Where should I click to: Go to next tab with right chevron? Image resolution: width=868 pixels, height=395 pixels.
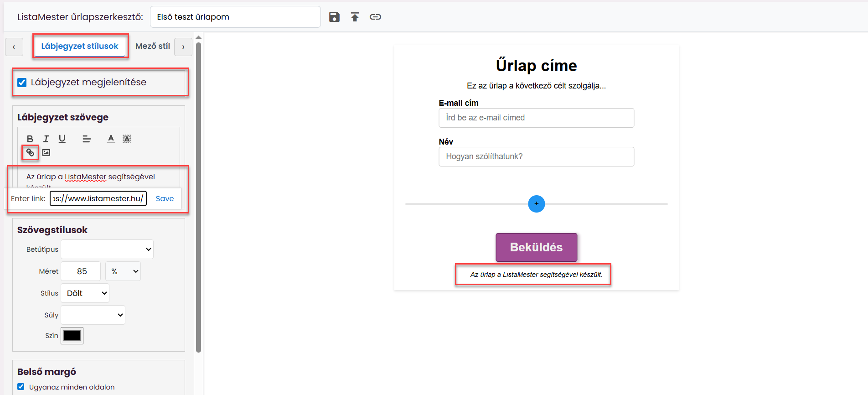[x=183, y=47]
